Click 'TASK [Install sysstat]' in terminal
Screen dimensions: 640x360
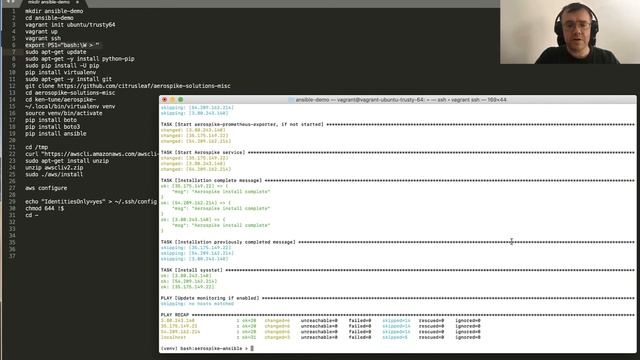[191, 270]
